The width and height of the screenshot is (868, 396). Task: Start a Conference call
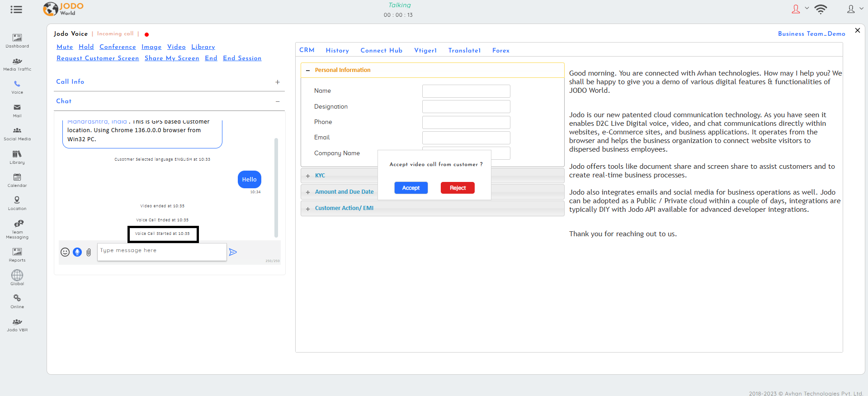tap(118, 47)
